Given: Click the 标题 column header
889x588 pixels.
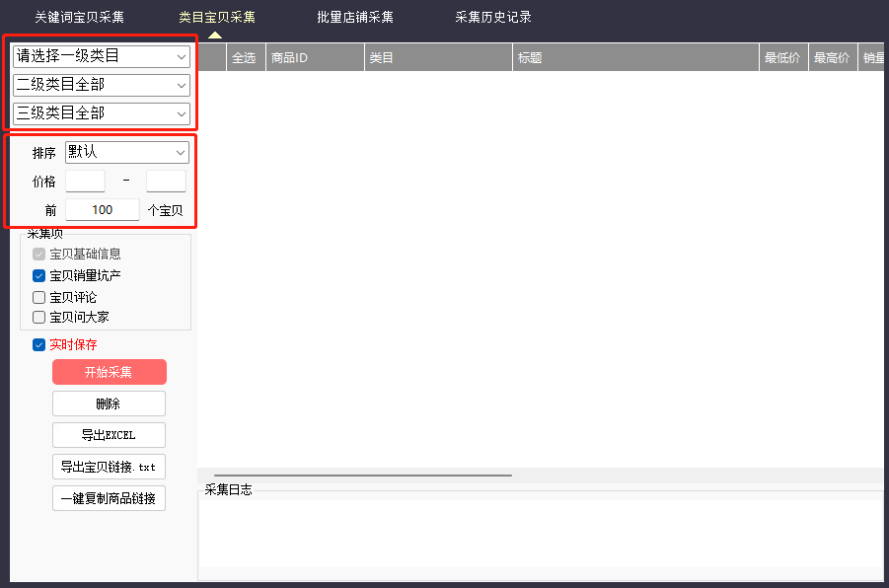Looking at the screenshot, I should click(x=635, y=57).
